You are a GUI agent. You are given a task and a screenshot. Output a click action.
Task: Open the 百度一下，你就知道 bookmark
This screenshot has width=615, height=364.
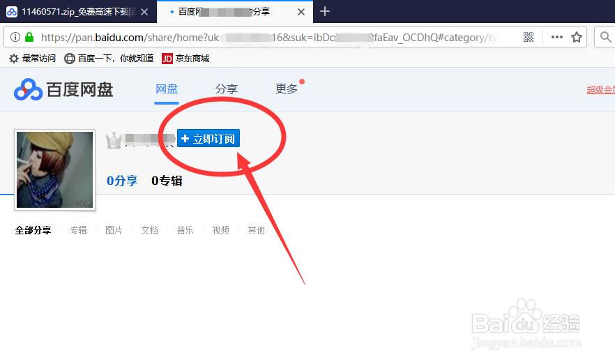(109, 59)
